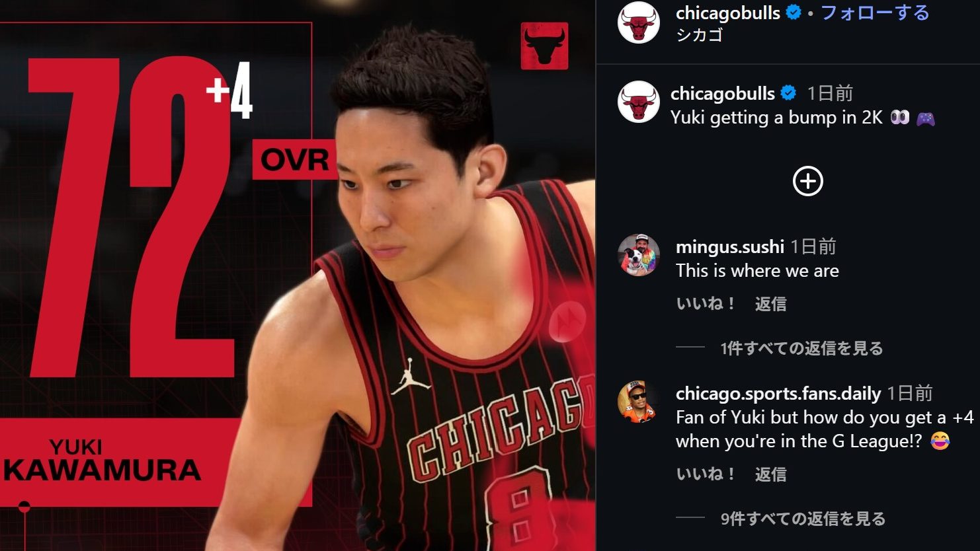Image resolution: width=980 pixels, height=551 pixels.
Task: Open the chicago.sports.fans.daily username link
Action: (x=778, y=394)
